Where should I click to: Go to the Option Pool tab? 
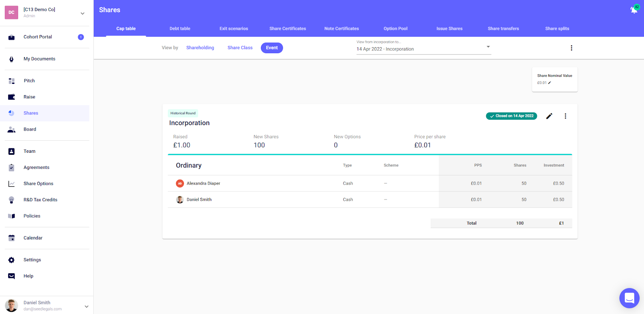[x=395, y=29]
